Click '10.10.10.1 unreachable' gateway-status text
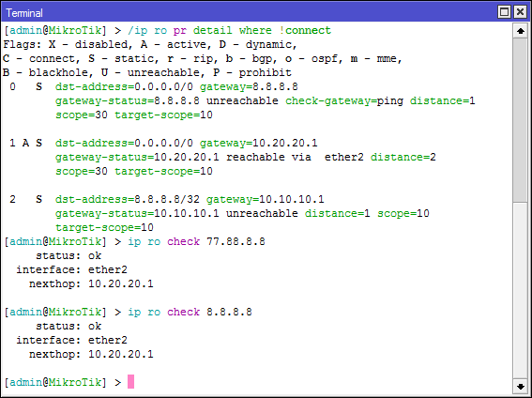Screen dimensions: 532x398 coord(226,213)
